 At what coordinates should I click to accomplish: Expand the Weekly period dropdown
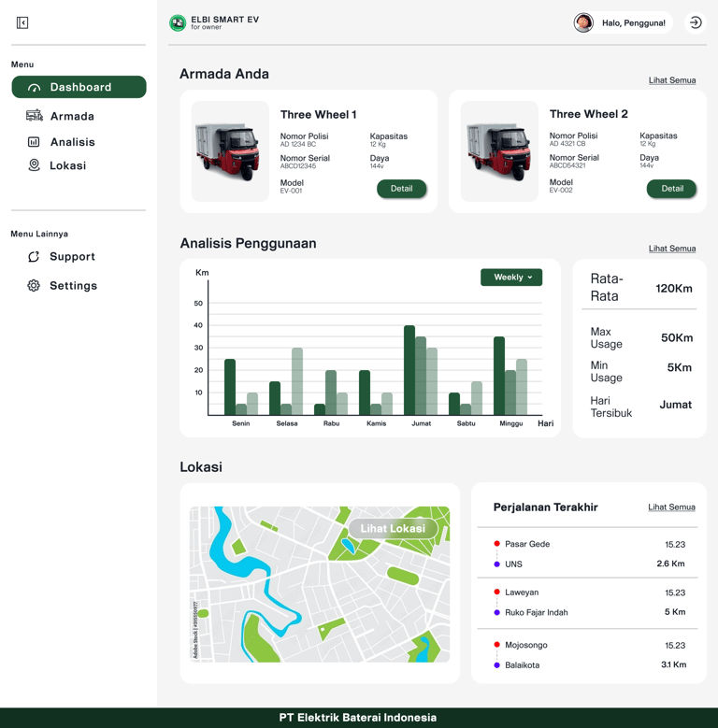[511, 278]
